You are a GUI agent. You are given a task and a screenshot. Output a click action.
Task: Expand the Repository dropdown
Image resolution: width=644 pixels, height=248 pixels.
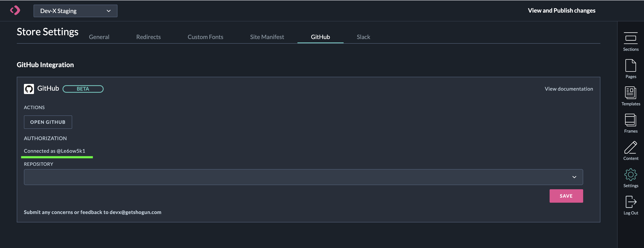303,177
